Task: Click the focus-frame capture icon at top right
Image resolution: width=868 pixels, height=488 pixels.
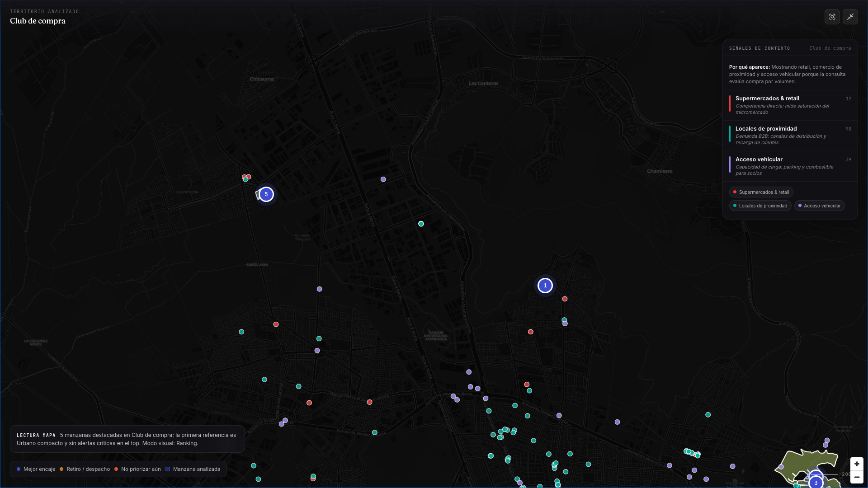Action: pos(832,17)
